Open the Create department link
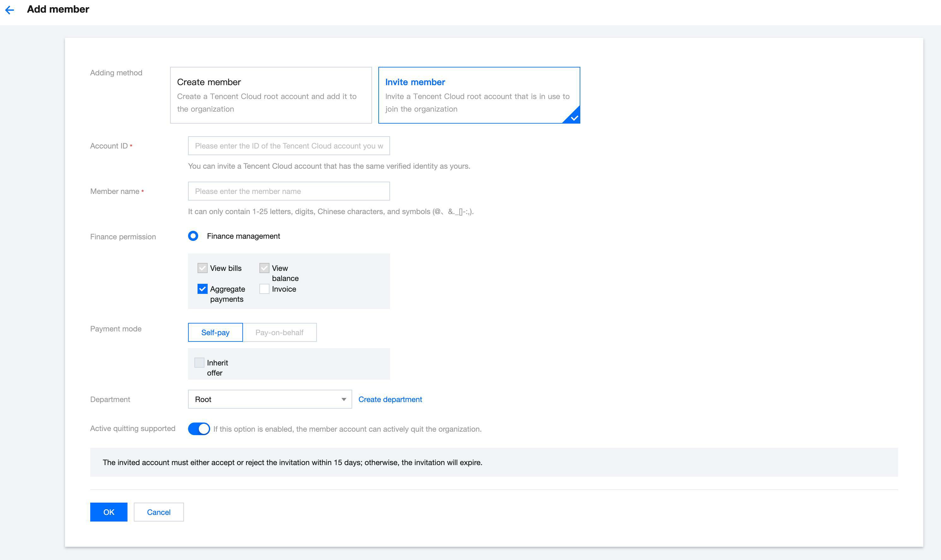 point(390,399)
